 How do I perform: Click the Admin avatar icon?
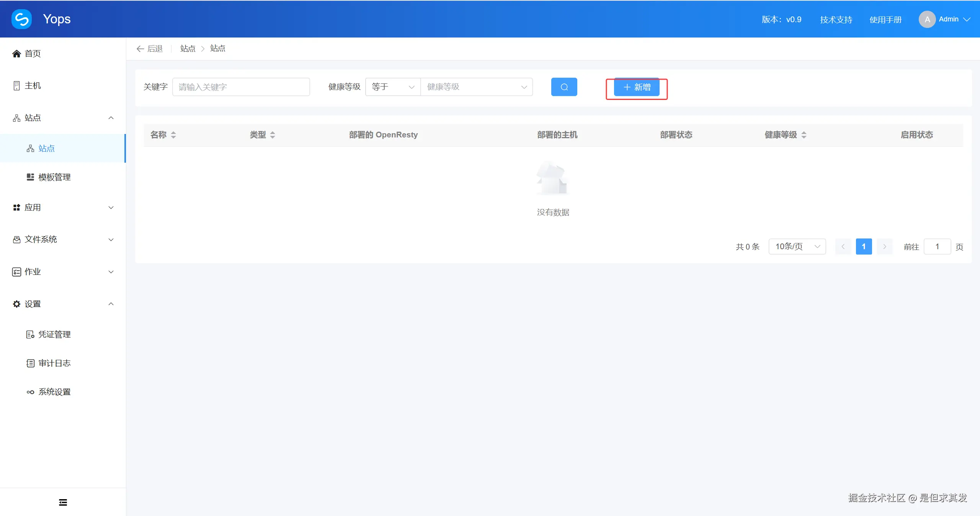[x=927, y=19]
